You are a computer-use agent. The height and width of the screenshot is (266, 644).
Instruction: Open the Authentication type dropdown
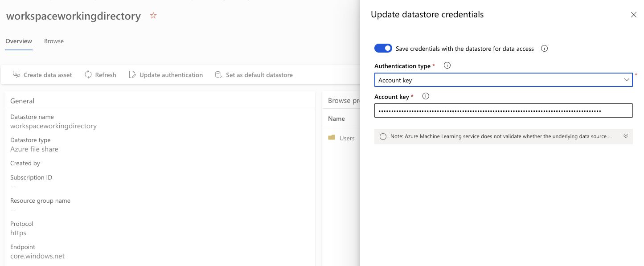pos(504,80)
